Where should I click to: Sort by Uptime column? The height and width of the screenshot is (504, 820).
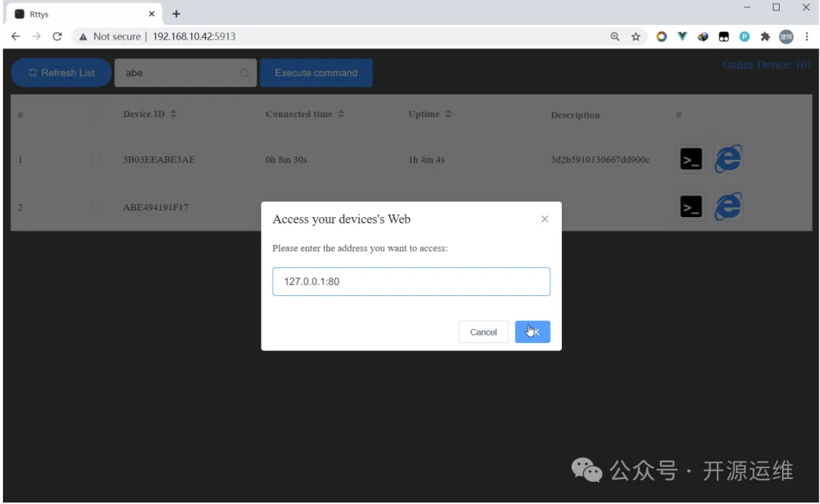pos(430,115)
